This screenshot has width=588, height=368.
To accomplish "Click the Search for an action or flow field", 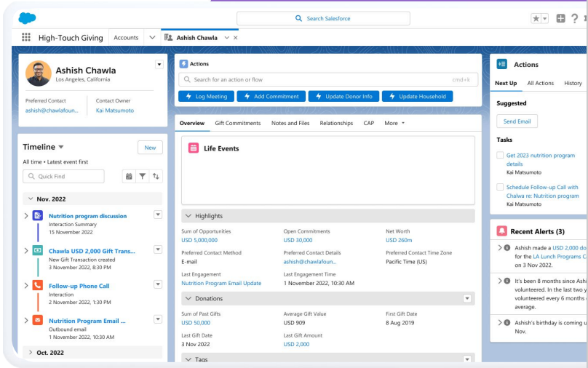I will point(328,79).
